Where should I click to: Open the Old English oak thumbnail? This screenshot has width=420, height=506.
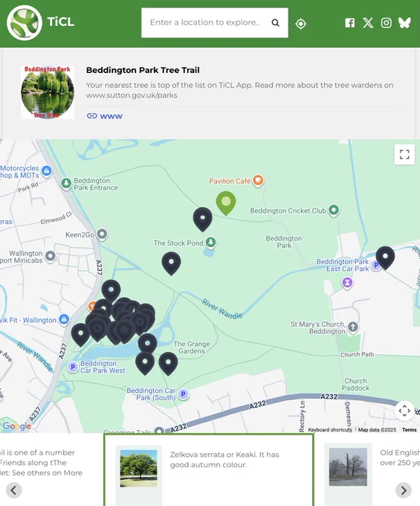(x=348, y=467)
